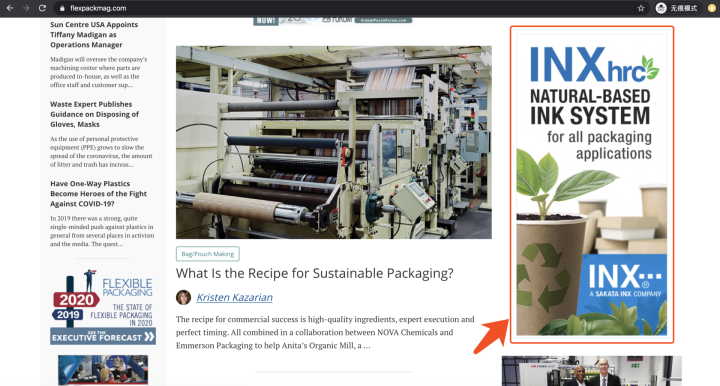Open Have One-Way Plastics Become Heroes article
Screen dimensions: 720x386
click(98, 194)
